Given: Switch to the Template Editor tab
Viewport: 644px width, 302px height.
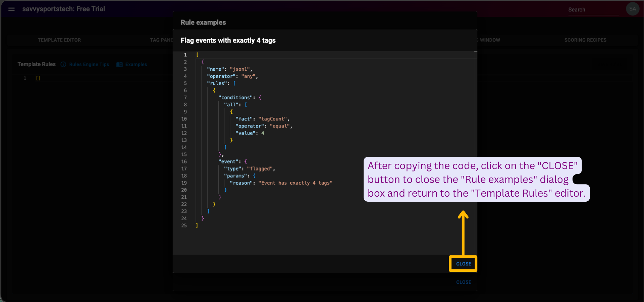Looking at the screenshot, I should tap(59, 40).
